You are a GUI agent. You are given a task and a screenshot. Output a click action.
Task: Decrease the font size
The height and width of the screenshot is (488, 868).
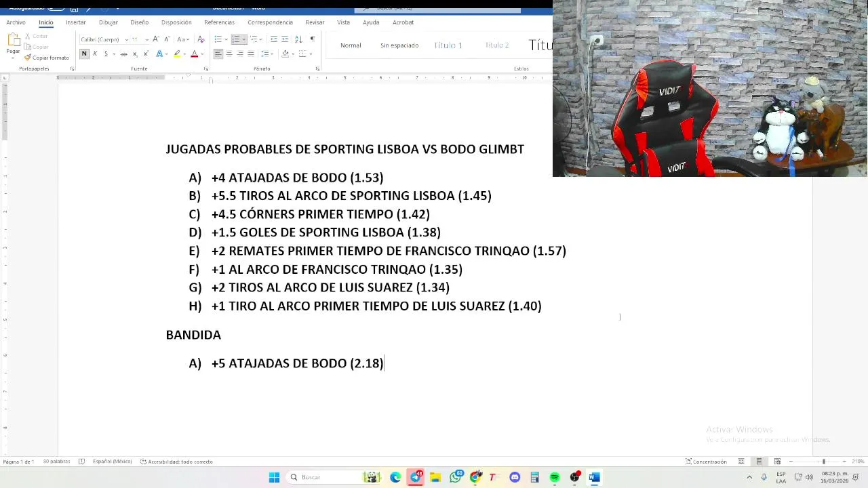click(x=167, y=39)
